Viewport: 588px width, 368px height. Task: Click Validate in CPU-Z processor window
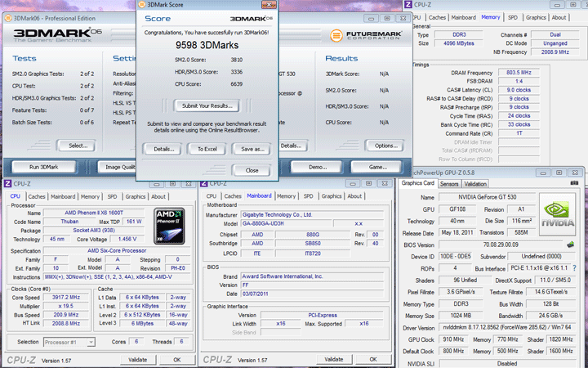pos(138,359)
